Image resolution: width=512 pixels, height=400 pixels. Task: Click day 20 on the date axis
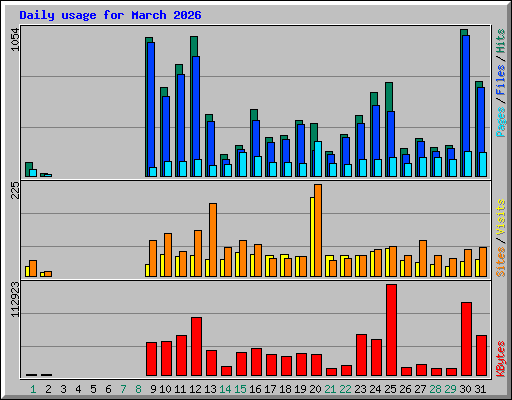click(x=315, y=389)
